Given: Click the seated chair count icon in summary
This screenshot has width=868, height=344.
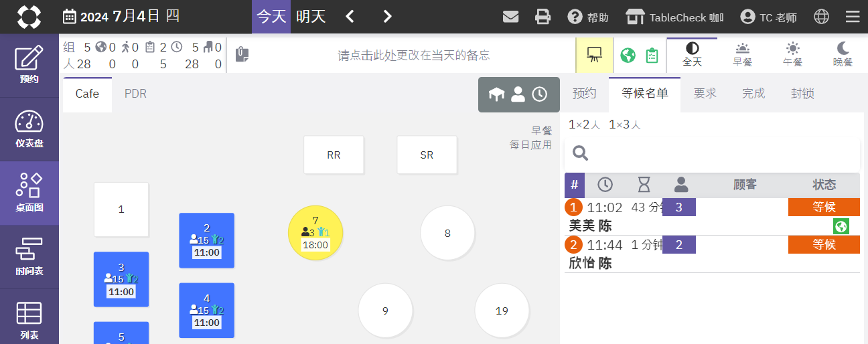Looking at the screenshot, I should coord(208,48).
